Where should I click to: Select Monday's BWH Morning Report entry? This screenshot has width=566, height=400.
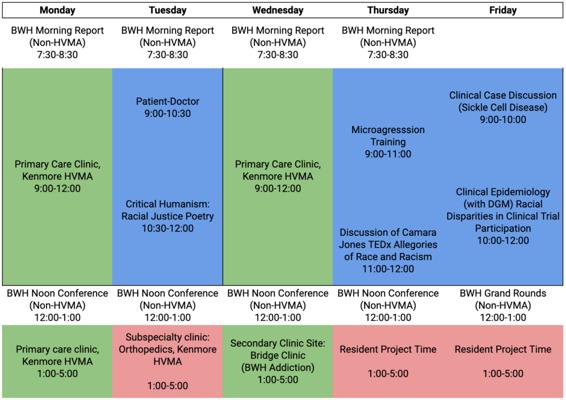[x=57, y=43]
